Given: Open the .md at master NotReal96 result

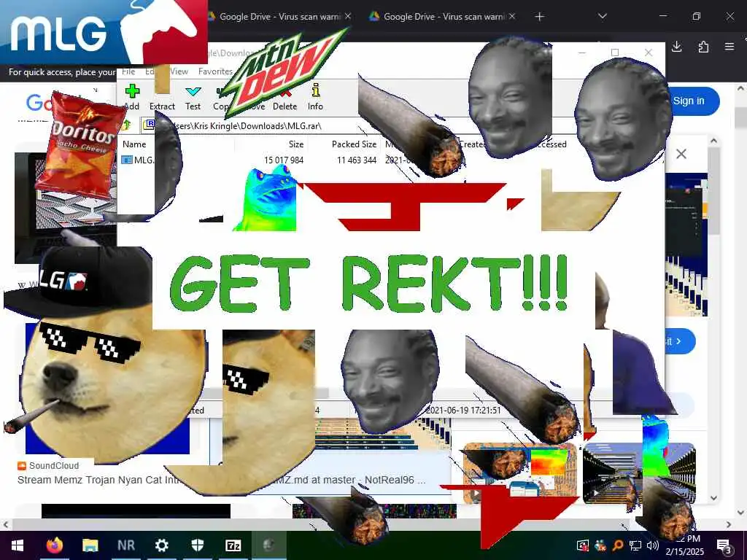Looking at the screenshot, I should coord(352,480).
